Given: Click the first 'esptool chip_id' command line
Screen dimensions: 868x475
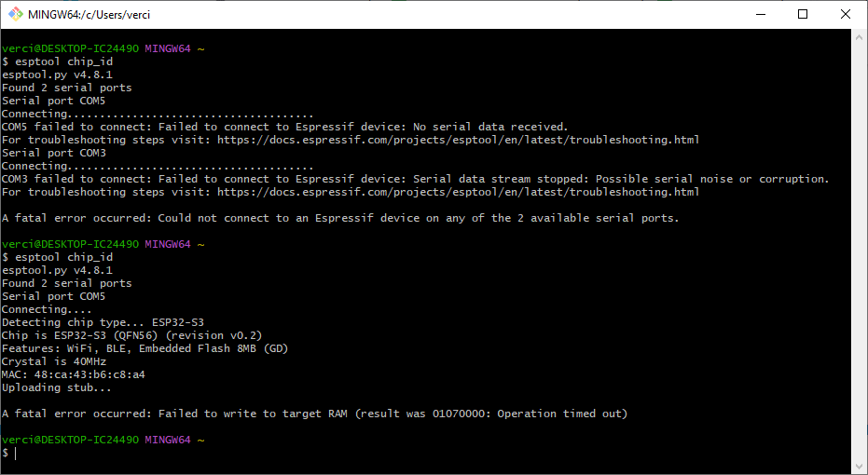Looking at the screenshot, I should (58, 61).
